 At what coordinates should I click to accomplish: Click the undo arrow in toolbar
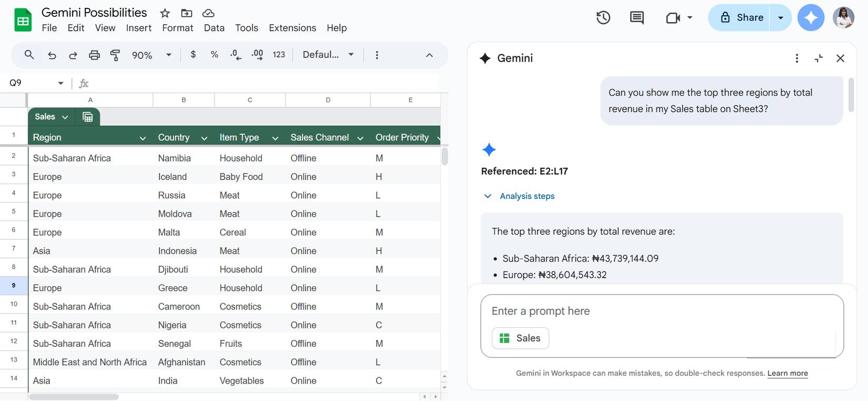coord(52,55)
